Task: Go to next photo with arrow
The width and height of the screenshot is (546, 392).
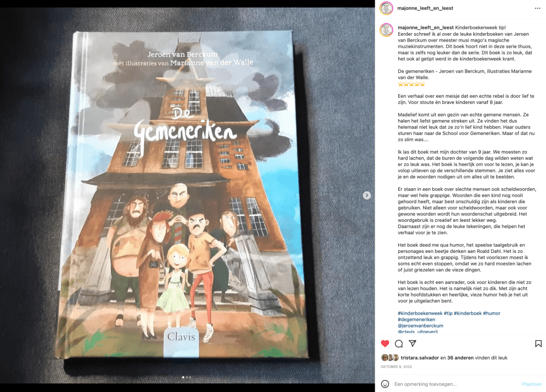Action: 367,196
